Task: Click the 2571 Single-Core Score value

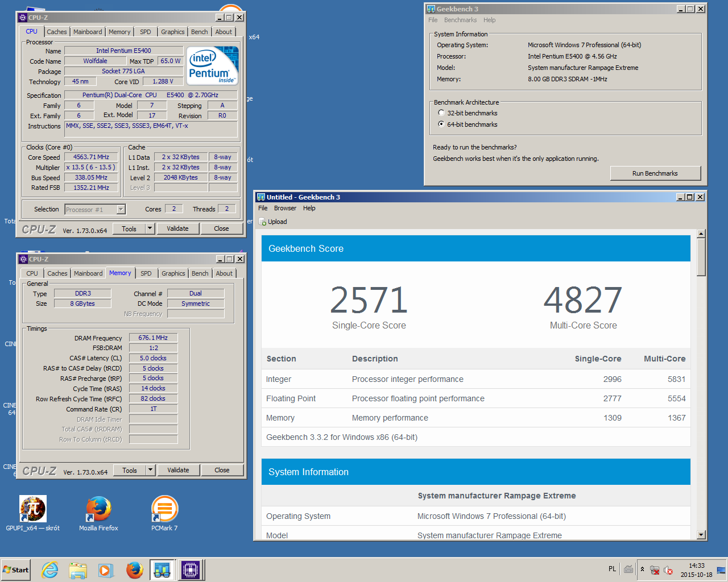Action: click(369, 300)
